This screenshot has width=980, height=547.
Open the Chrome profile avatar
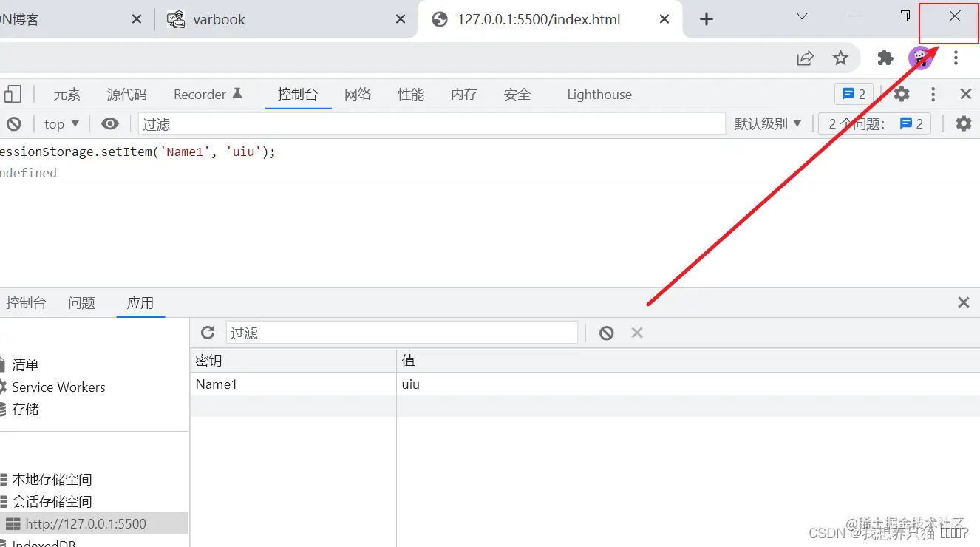(x=920, y=58)
